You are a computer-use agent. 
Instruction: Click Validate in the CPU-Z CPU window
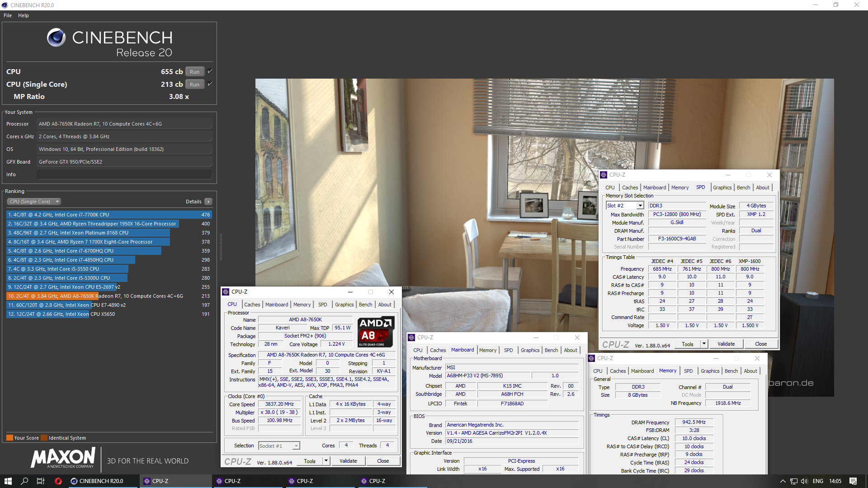click(348, 461)
